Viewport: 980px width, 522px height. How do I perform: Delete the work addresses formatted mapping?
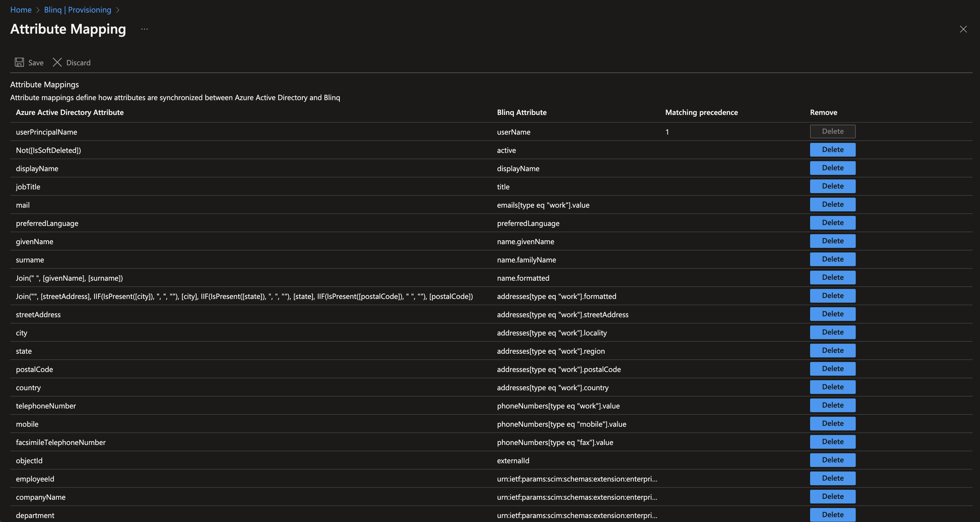pyautogui.click(x=832, y=296)
